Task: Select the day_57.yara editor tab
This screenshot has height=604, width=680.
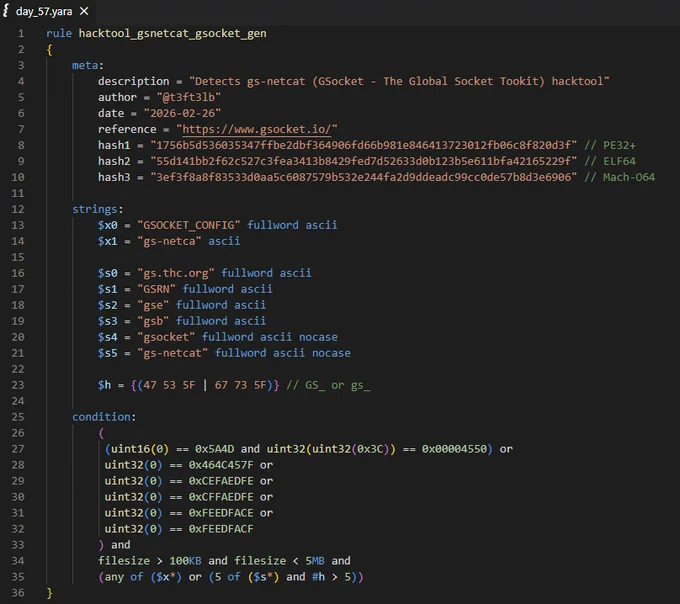Action: [46, 11]
